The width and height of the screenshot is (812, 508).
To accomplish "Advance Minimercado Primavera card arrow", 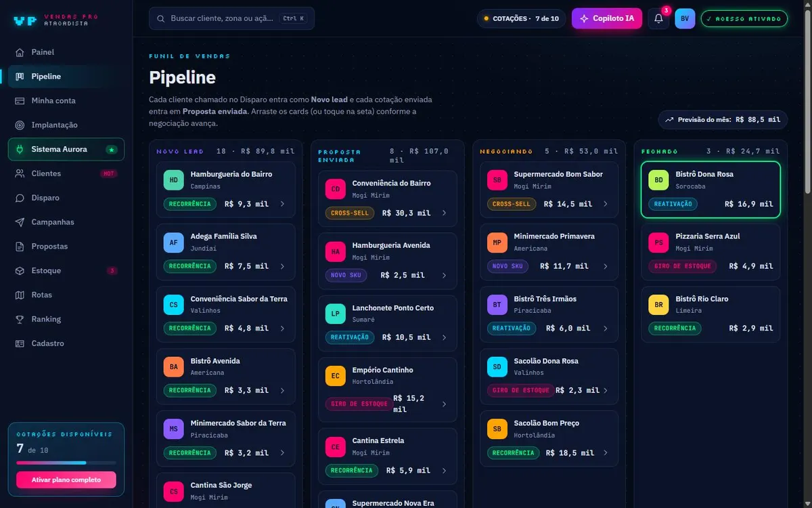I will pos(606,266).
